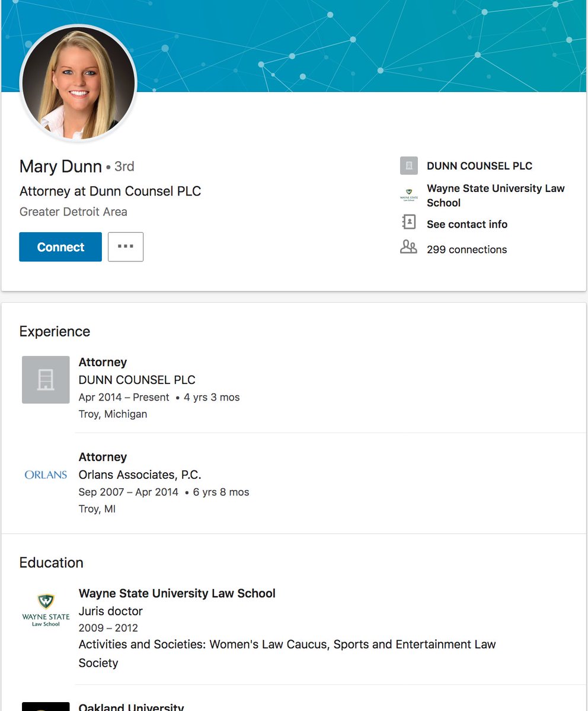Click the Attorney job title under Experience
The image size is (588, 711).
(x=103, y=362)
